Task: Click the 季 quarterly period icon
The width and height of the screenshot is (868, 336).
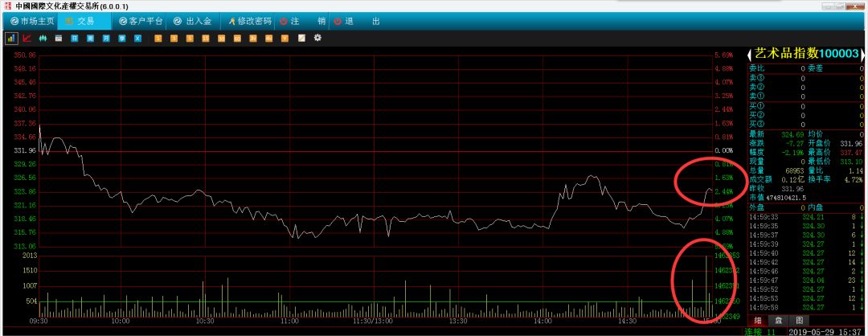Action: 121,38
